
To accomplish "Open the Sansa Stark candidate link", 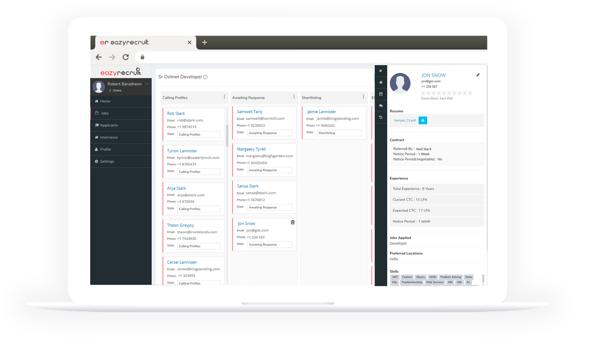I will tap(248, 186).
